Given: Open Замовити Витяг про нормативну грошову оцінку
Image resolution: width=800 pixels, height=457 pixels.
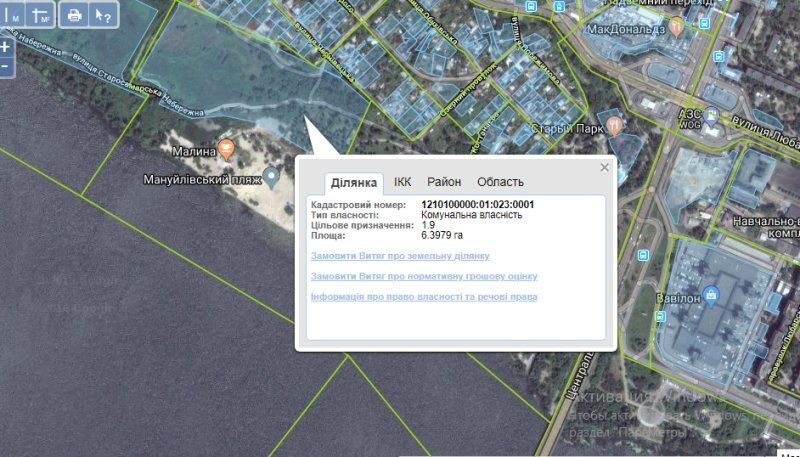Looking at the screenshot, I should click(424, 276).
